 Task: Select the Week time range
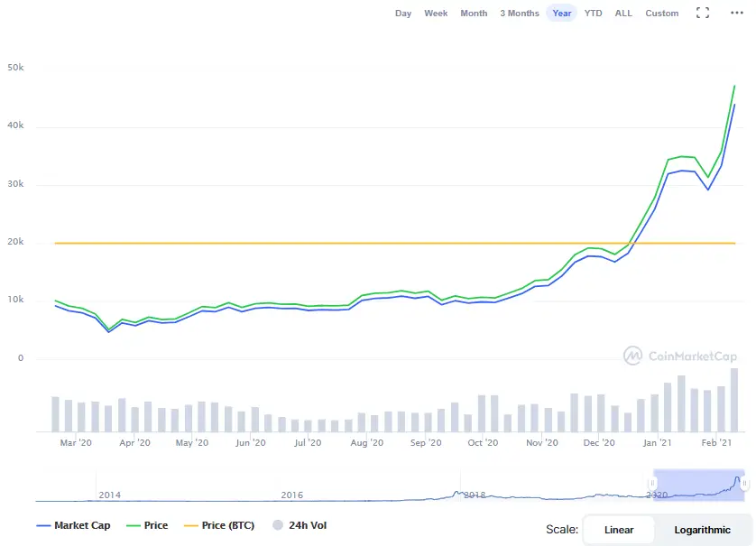pyautogui.click(x=436, y=13)
